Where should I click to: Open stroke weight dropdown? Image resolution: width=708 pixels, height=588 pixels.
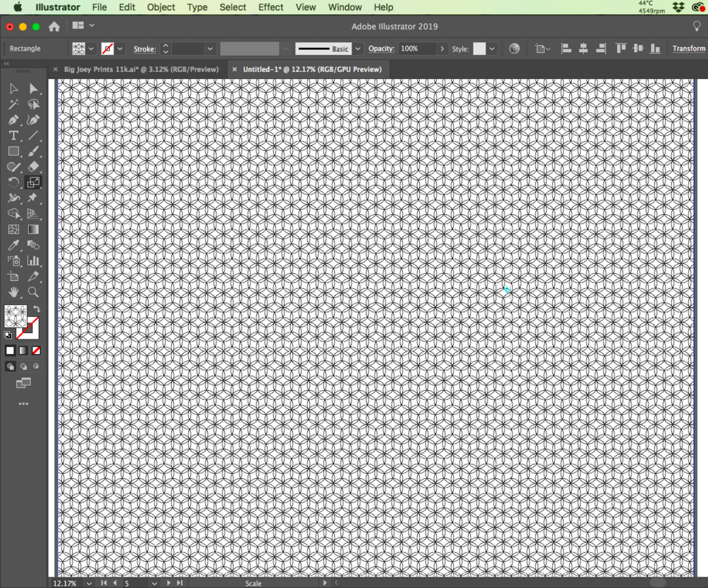[x=210, y=49]
